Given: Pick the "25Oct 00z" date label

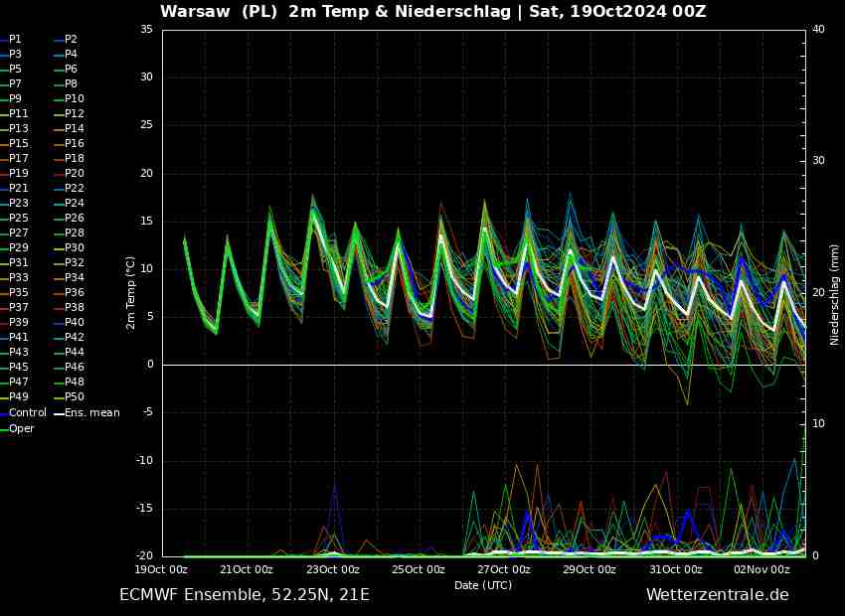Looking at the screenshot, I should click(419, 569).
